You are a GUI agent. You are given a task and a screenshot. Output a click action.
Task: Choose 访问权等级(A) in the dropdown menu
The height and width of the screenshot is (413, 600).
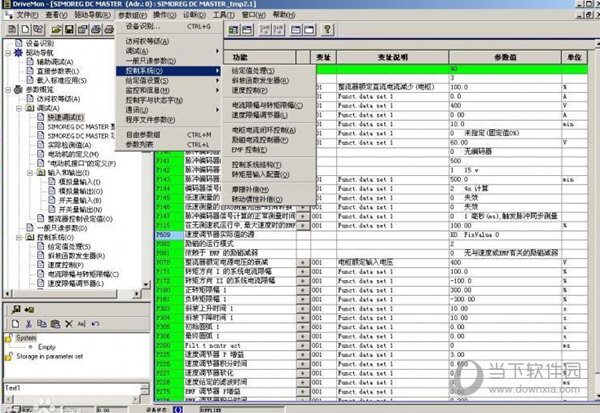click(168, 41)
